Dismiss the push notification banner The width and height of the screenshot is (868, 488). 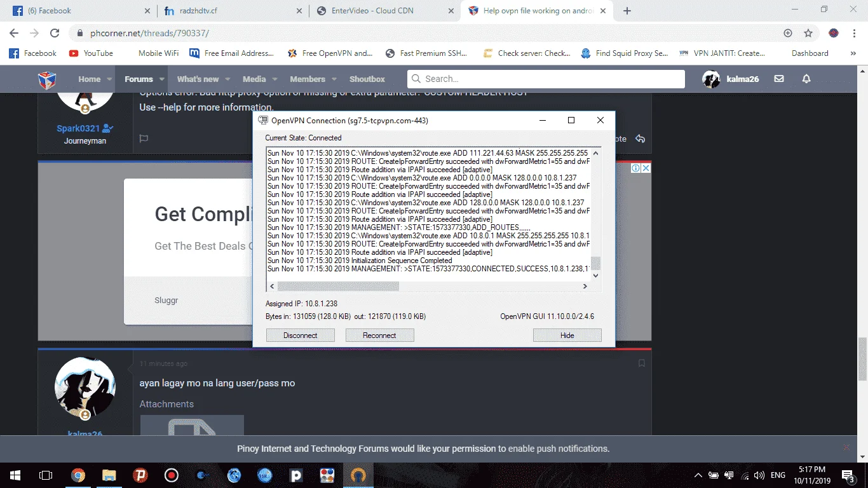point(846,448)
